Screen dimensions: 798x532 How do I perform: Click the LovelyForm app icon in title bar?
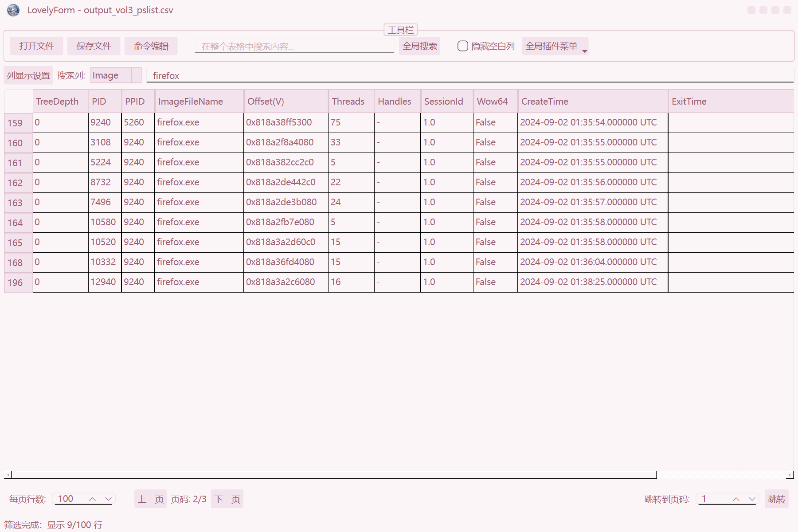click(13, 10)
